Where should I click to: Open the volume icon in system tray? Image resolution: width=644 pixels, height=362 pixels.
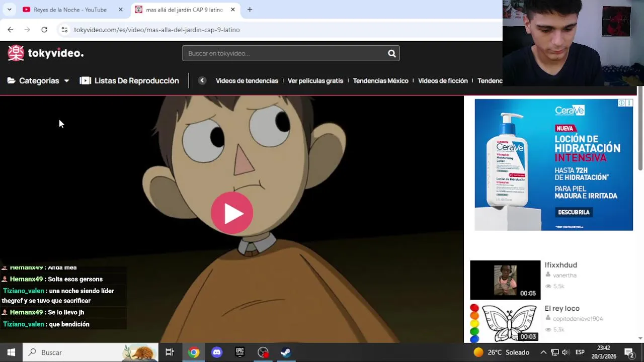(x=566, y=352)
